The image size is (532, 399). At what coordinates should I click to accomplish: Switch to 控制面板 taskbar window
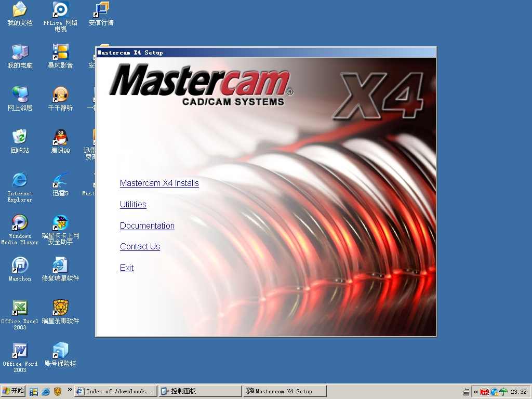201,391
